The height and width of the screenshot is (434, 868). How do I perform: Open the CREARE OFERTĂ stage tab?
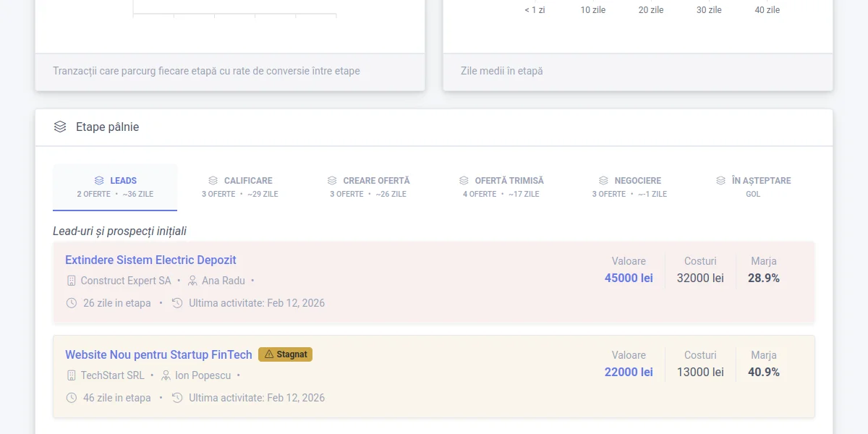369,186
